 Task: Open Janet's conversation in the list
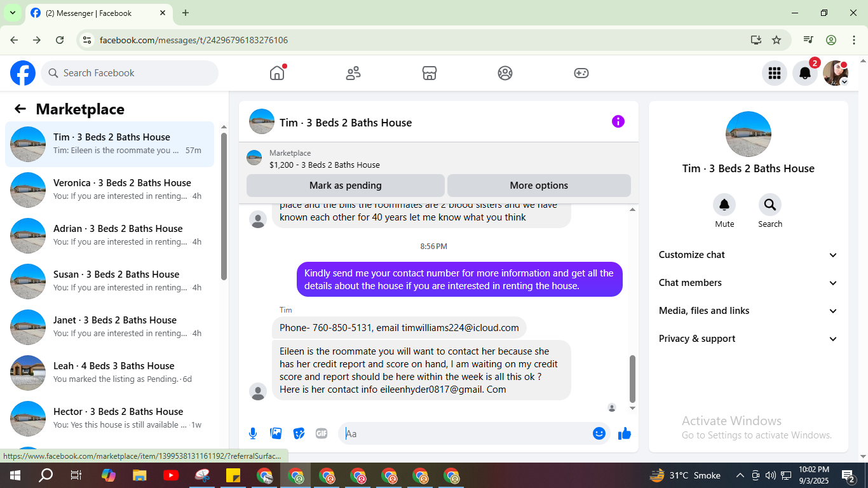point(110,327)
